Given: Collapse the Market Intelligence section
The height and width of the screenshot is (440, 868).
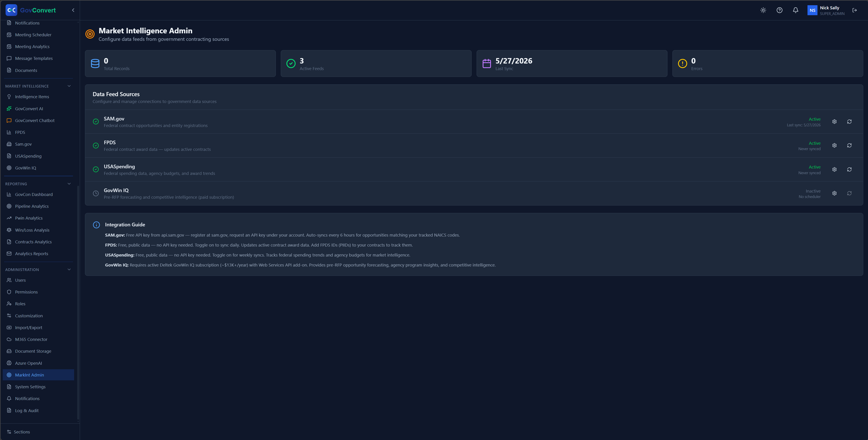Looking at the screenshot, I should pos(69,86).
